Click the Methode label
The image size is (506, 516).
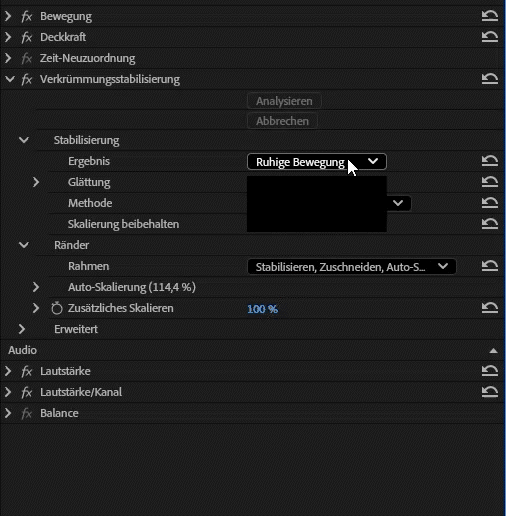[90, 203]
